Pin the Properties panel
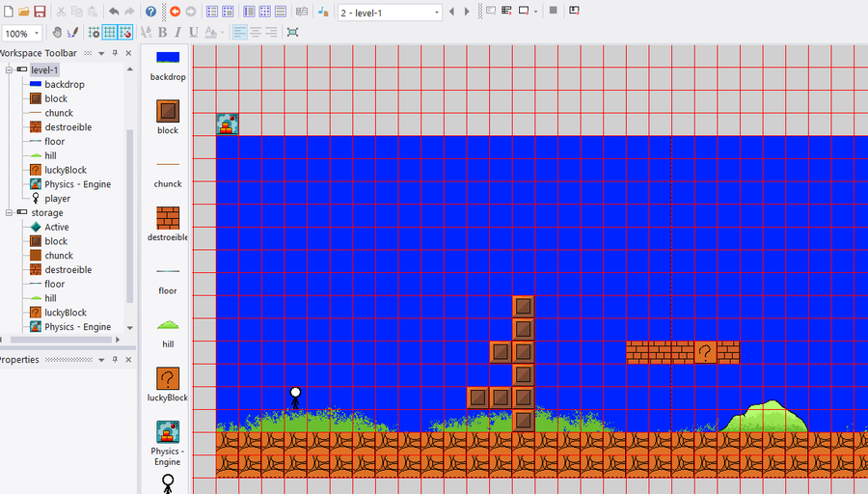This screenshot has width=868, height=494. pos(115,360)
